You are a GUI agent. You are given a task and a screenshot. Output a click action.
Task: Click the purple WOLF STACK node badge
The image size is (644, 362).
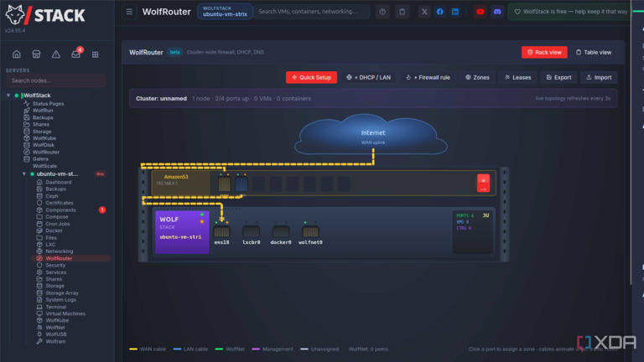[x=182, y=232]
